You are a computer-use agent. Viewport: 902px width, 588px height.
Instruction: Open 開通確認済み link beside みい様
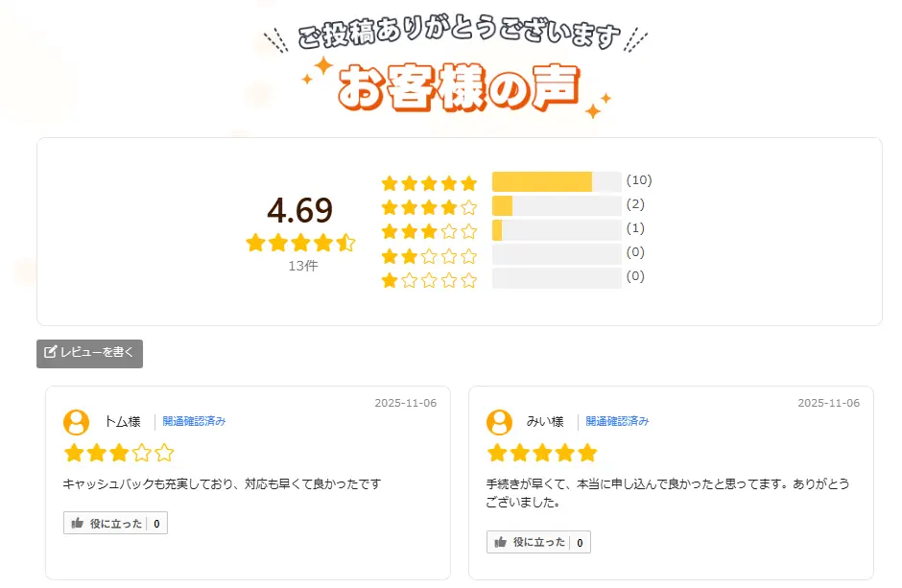tap(617, 421)
